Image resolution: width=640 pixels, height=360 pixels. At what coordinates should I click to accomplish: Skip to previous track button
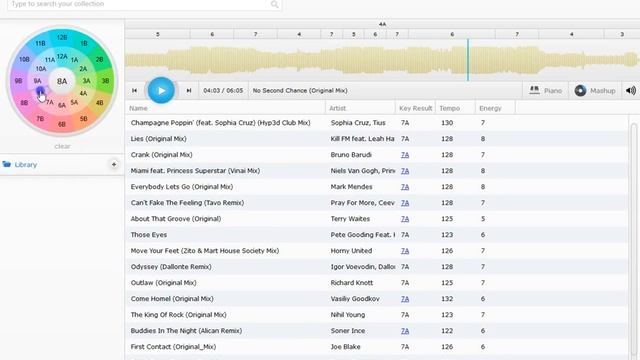134,91
